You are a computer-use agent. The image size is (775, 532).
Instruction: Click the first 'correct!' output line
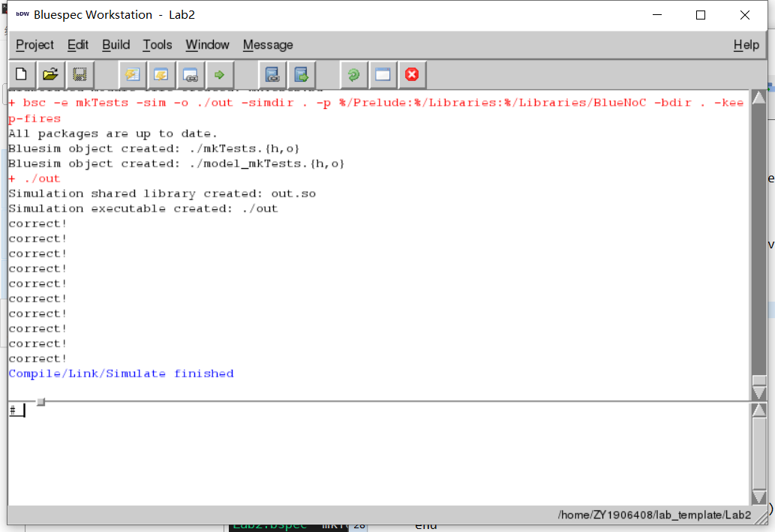(x=38, y=224)
